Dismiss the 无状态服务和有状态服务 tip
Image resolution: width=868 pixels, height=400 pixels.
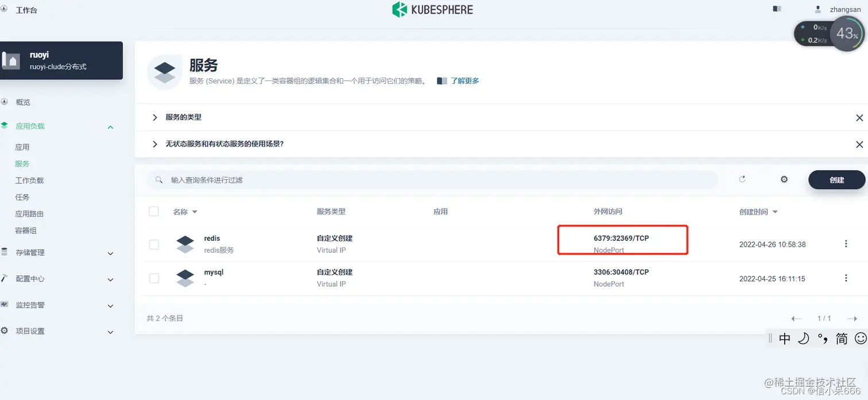859,144
